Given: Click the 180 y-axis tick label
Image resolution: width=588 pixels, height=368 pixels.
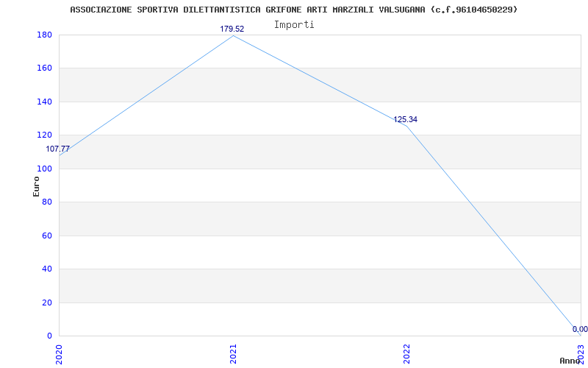Looking at the screenshot, I should [x=44, y=35].
